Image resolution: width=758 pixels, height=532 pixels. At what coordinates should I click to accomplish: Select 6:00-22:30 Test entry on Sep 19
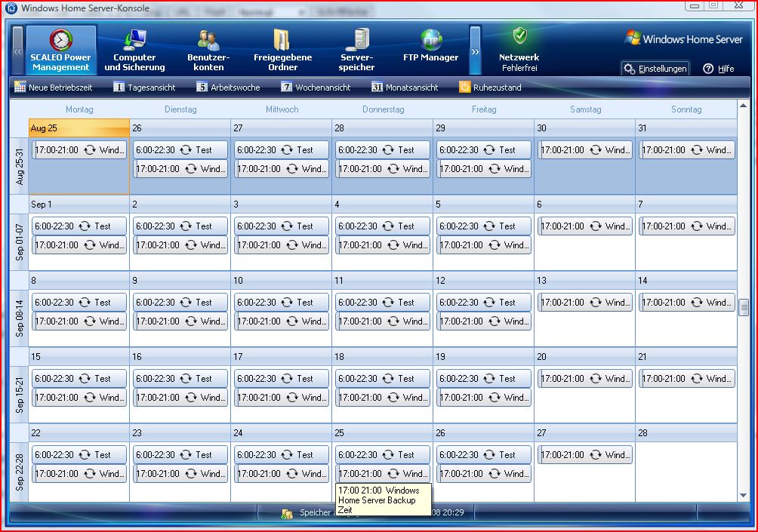coord(483,378)
